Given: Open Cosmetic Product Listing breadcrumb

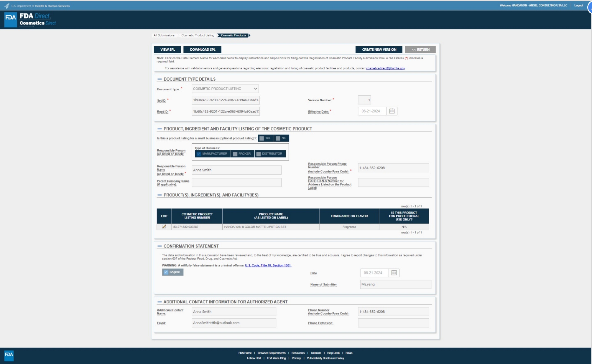Looking at the screenshot, I should (198, 35).
